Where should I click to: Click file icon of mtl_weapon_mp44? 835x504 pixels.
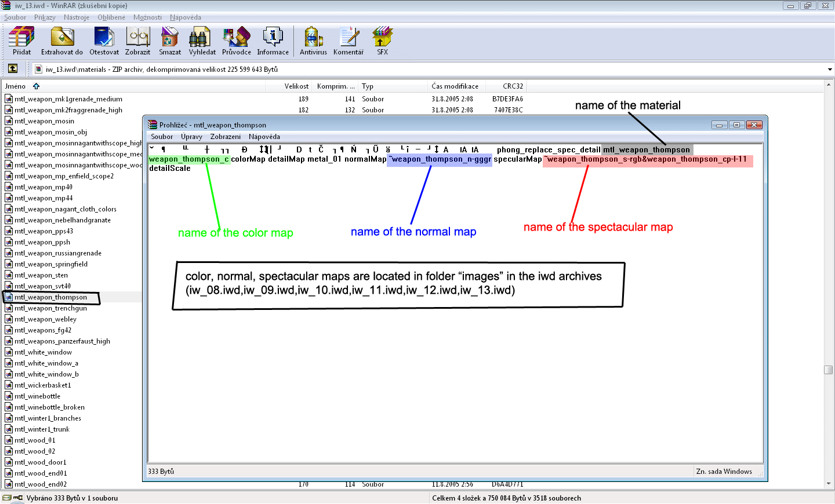click(9, 198)
